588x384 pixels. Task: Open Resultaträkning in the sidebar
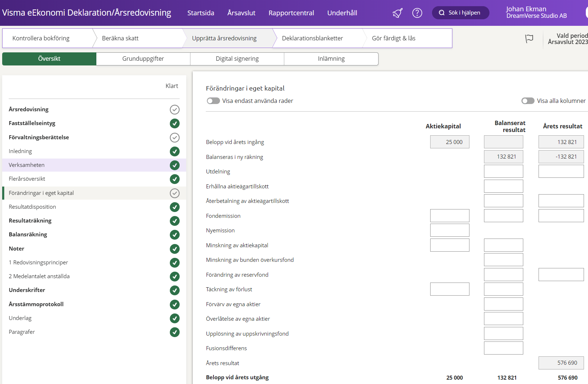(30, 221)
